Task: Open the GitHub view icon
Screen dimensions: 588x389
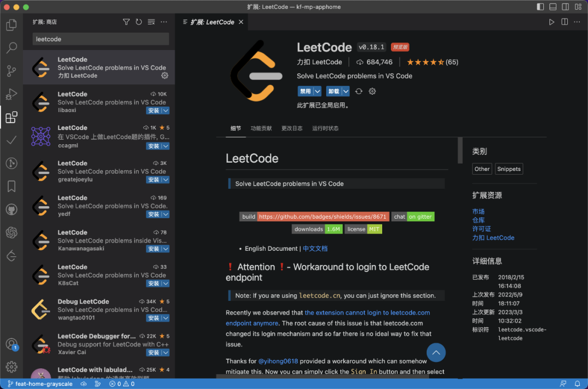Action: pos(11,209)
